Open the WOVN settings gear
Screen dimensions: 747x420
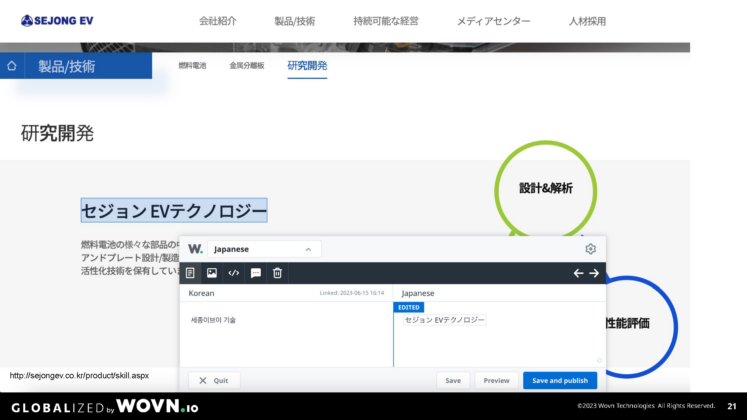coord(590,249)
